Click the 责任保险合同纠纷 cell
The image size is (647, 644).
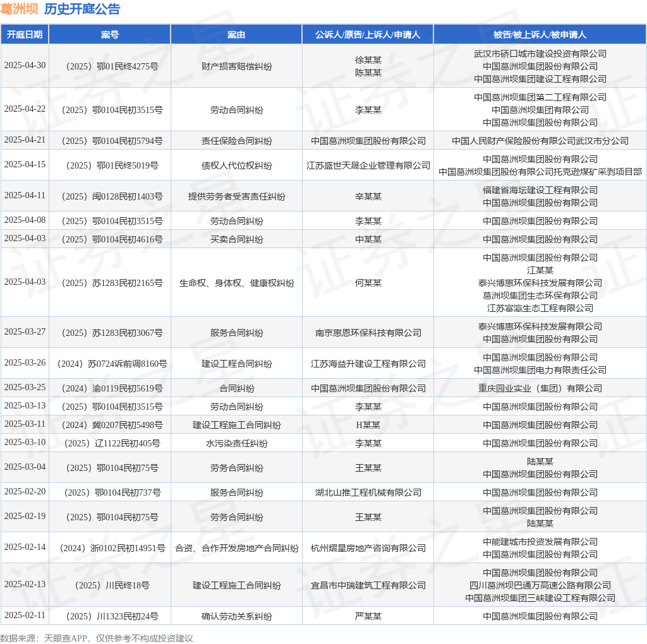click(236, 141)
